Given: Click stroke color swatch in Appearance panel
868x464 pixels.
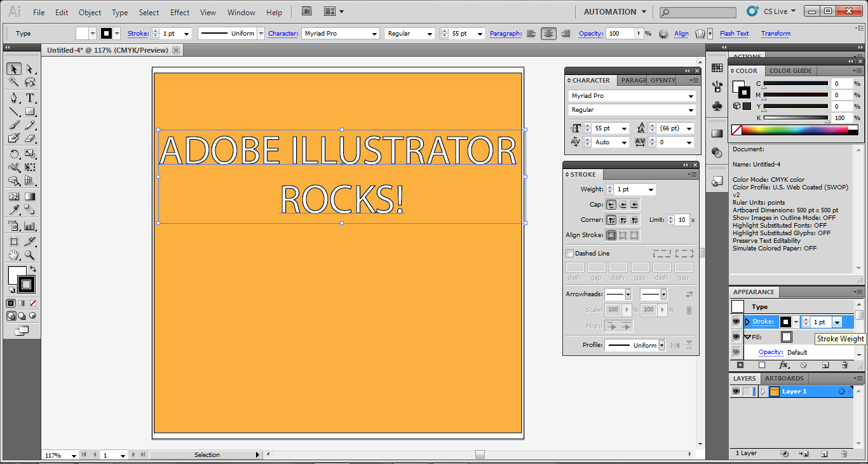Looking at the screenshot, I should [x=786, y=322].
